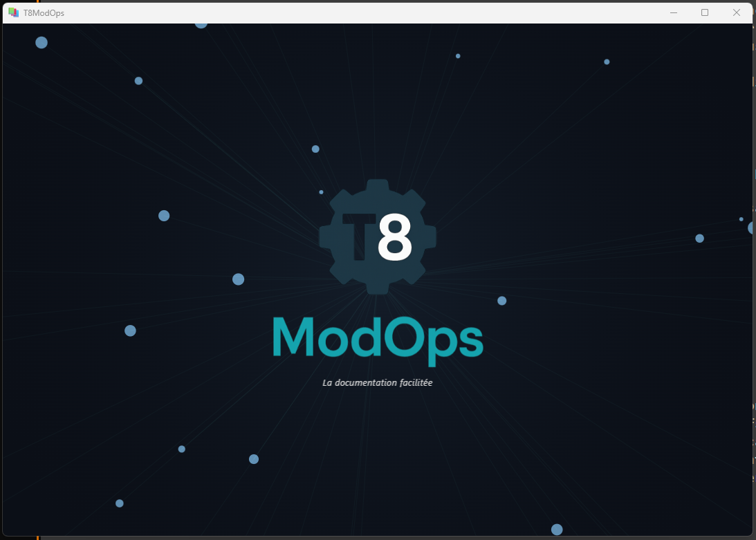
Task: Click the T8ModOps app icon in title bar
Action: pos(13,12)
